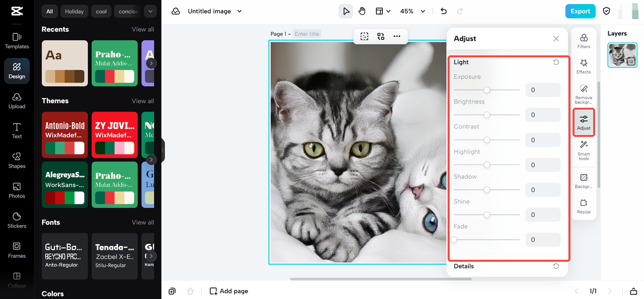Image resolution: width=644 pixels, height=299 pixels.
Task: Apply the Antonio-Bold red theme
Action: point(65,135)
